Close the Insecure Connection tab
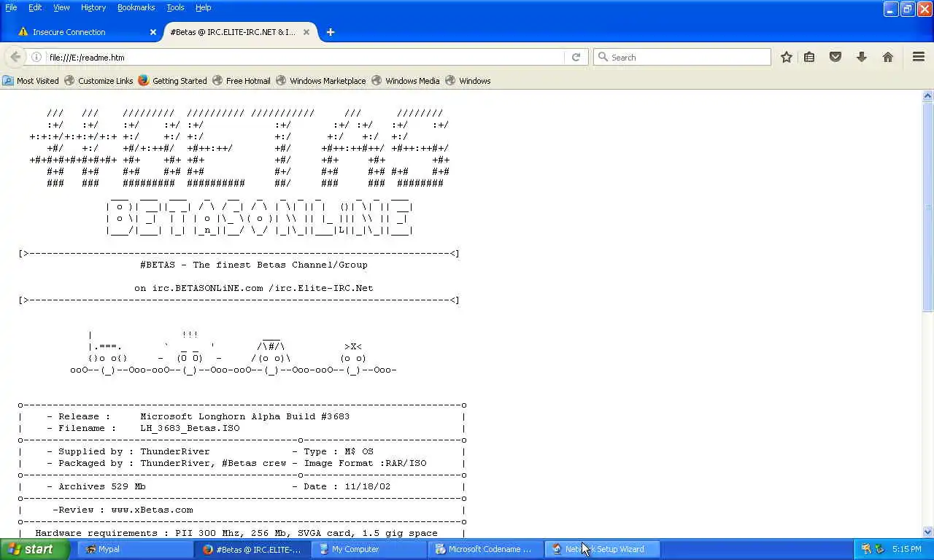This screenshot has width=934, height=560. pos(153,32)
